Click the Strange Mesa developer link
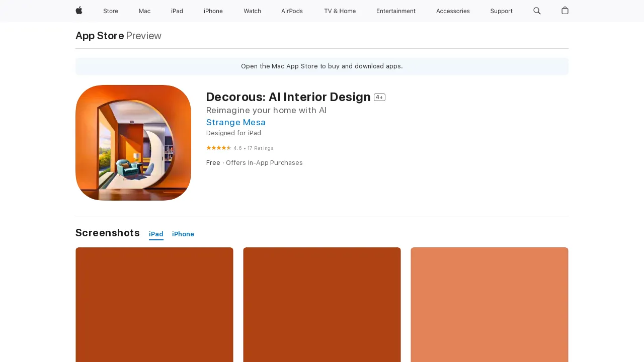The height and width of the screenshot is (362, 644). click(235, 122)
